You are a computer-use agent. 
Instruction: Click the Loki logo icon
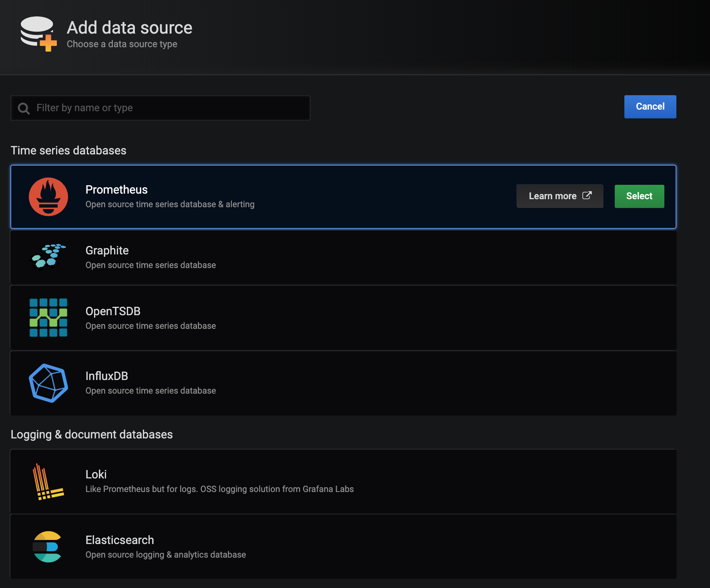point(48,482)
